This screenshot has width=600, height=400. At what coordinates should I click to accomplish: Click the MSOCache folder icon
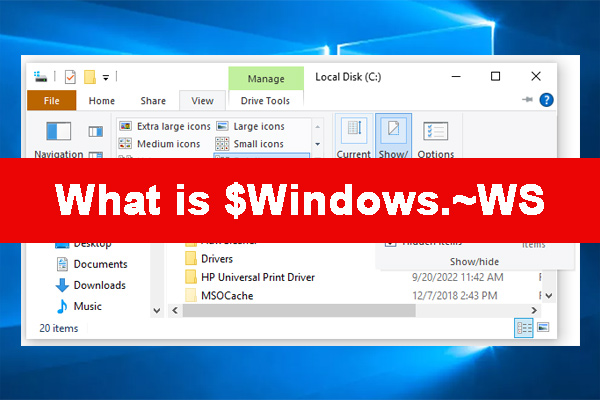[x=191, y=295]
